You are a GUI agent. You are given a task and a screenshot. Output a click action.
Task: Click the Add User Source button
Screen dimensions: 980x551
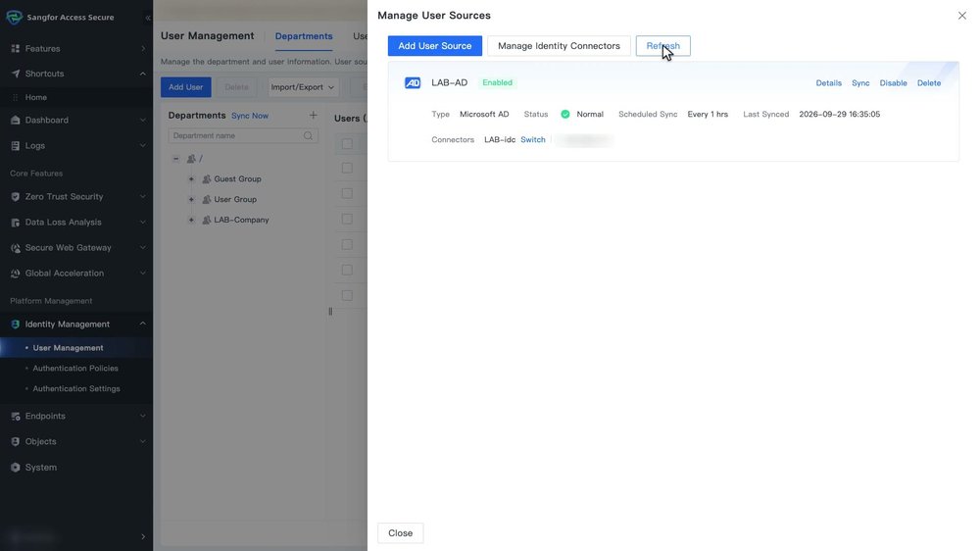(x=435, y=46)
